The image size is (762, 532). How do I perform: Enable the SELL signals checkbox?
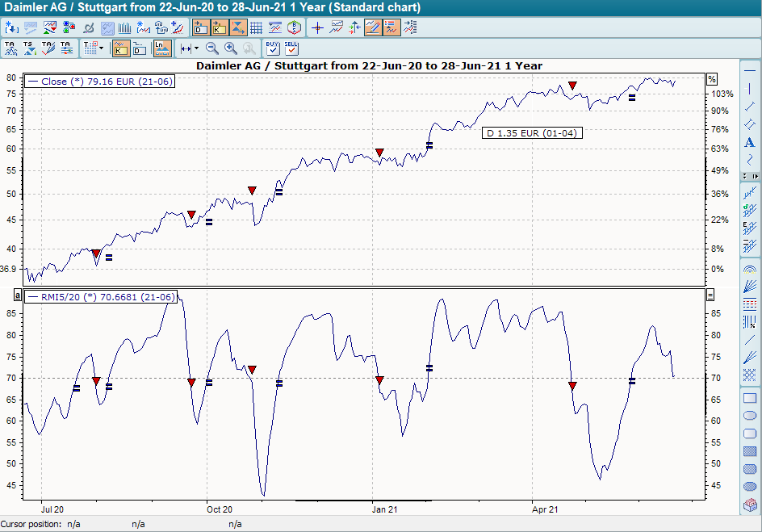(291, 48)
